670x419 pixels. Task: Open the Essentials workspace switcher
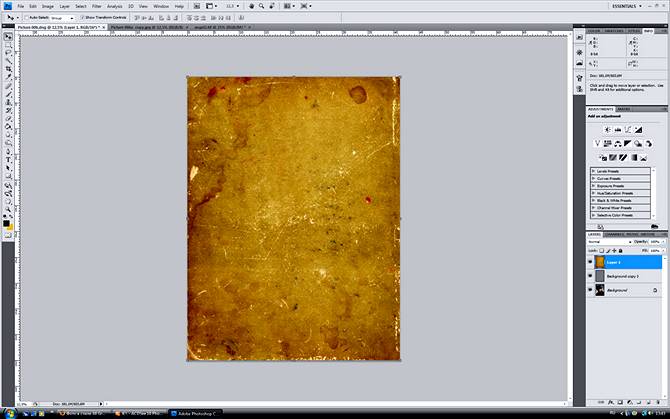[x=627, y=6]
